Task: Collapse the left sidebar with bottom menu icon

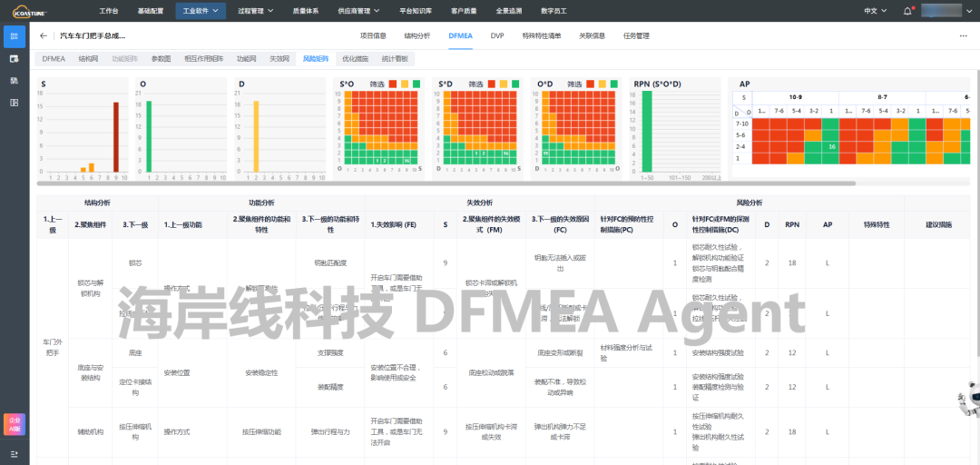Action: tap(15, 454)
